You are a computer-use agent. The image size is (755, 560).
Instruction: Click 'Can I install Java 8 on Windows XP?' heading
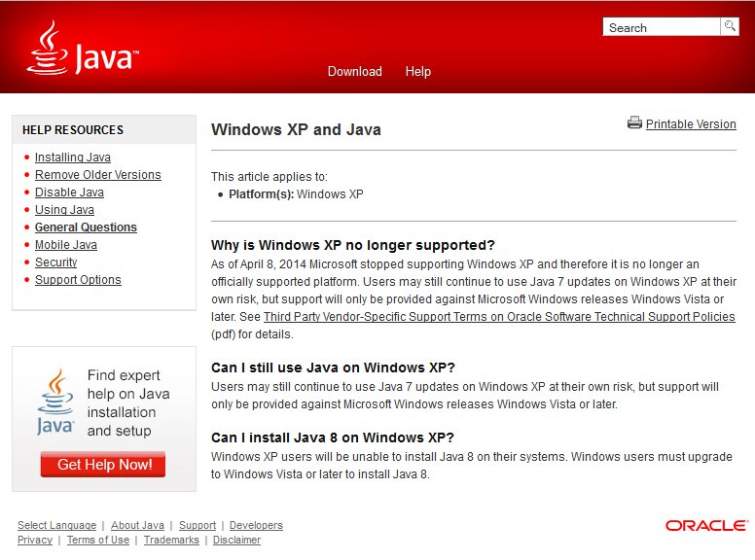pos(333,437)
